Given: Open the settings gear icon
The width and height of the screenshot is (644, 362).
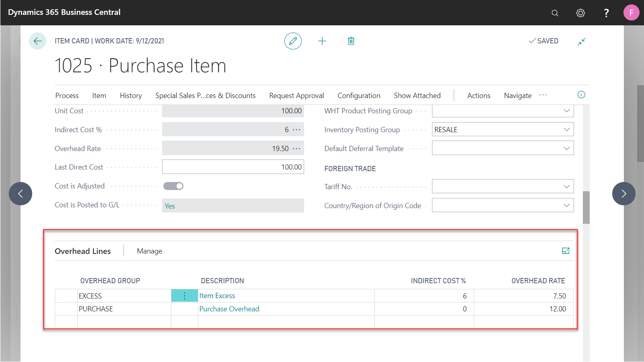Looking at the screenshot, I should pos(580,13).
